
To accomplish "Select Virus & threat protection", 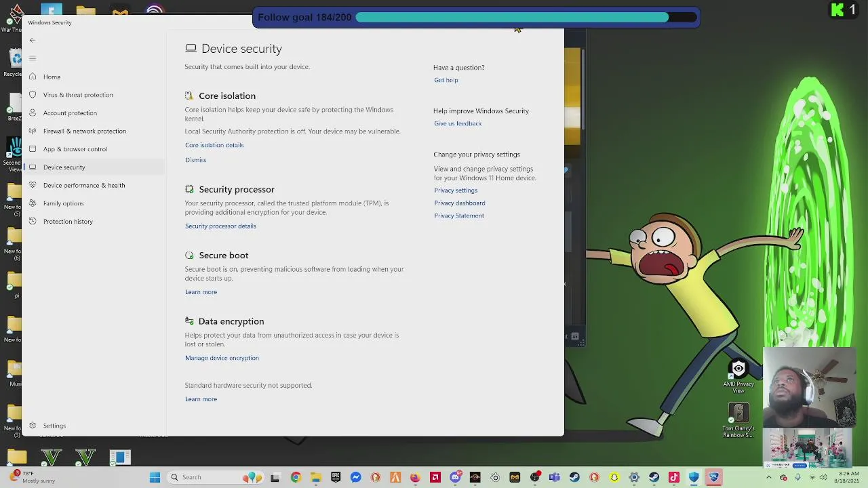I will (x=78, y=95).
